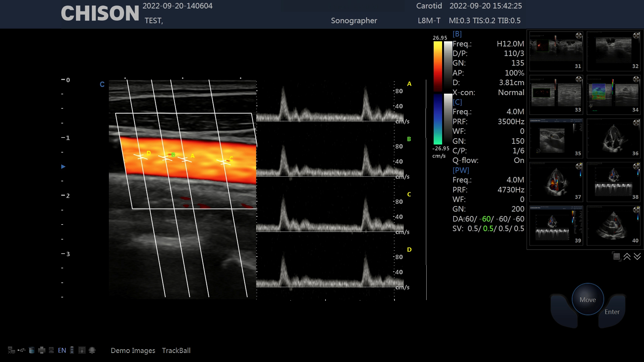Open thumbnail image 39
Screen dimensions: 644x362
tap(556, 225)
